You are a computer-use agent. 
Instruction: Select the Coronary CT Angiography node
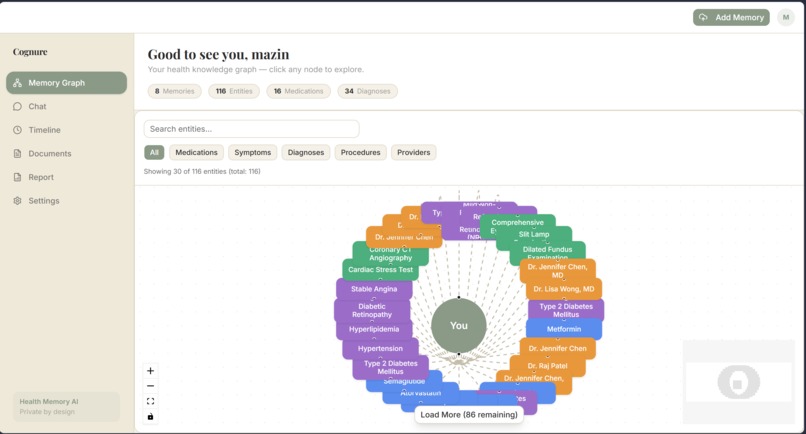point(391,254)
